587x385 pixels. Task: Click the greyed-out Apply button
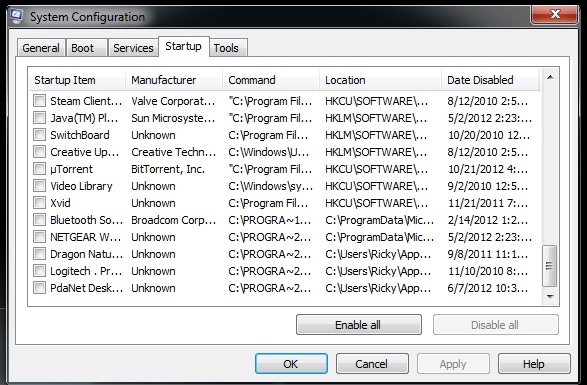click(x=453, y=364)
